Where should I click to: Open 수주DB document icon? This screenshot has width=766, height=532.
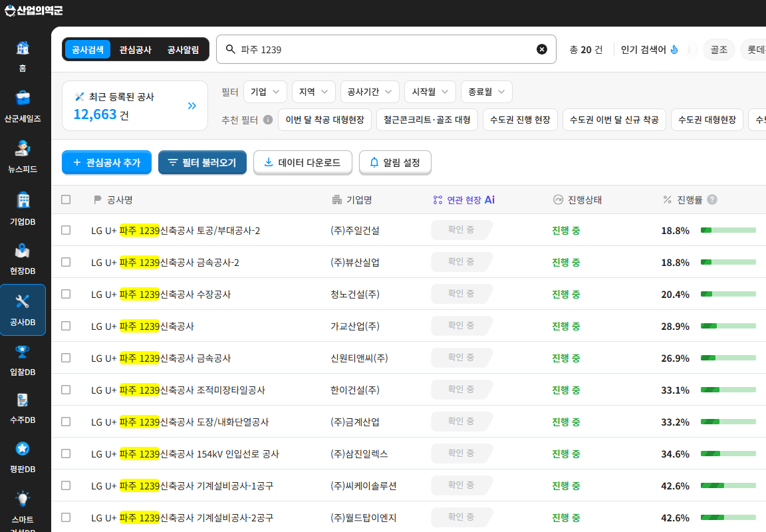23,400
